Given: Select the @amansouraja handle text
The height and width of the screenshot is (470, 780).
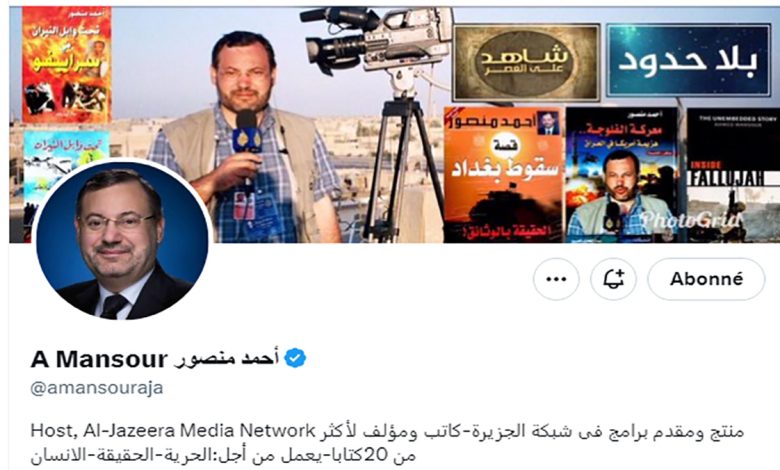Looking at the screenshot, I should coord(97,388).
